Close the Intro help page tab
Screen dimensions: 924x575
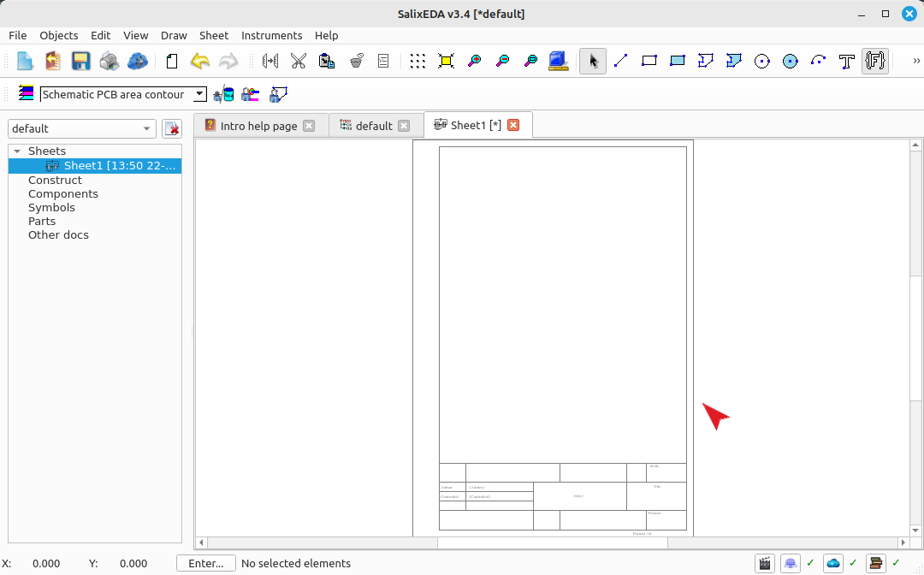(x=309, y=126)
